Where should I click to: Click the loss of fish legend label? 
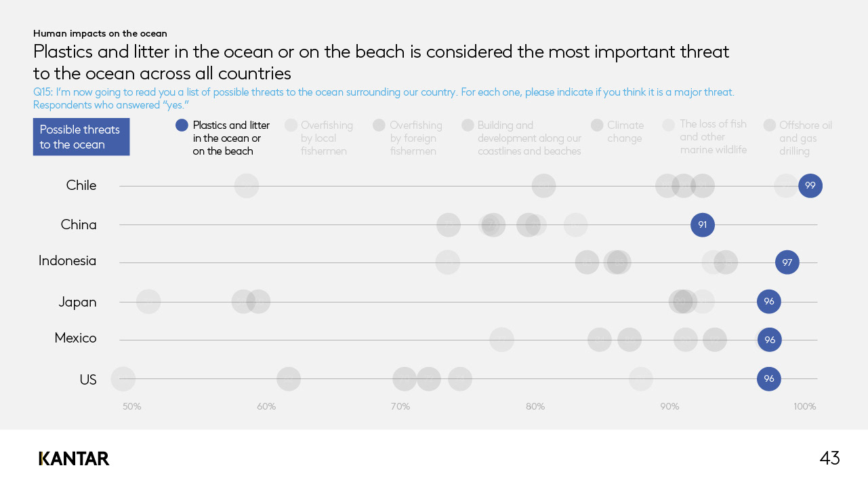[714, 136]
